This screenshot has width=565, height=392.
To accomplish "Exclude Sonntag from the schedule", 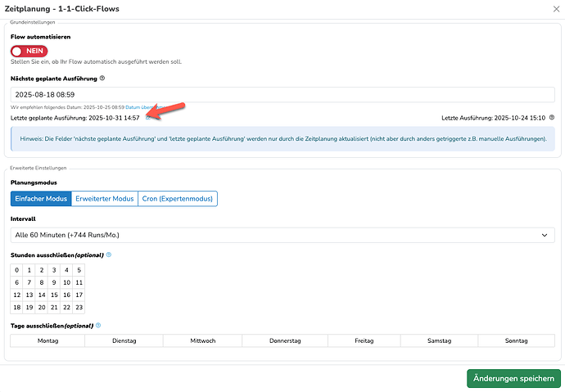I will pos(516,340).
